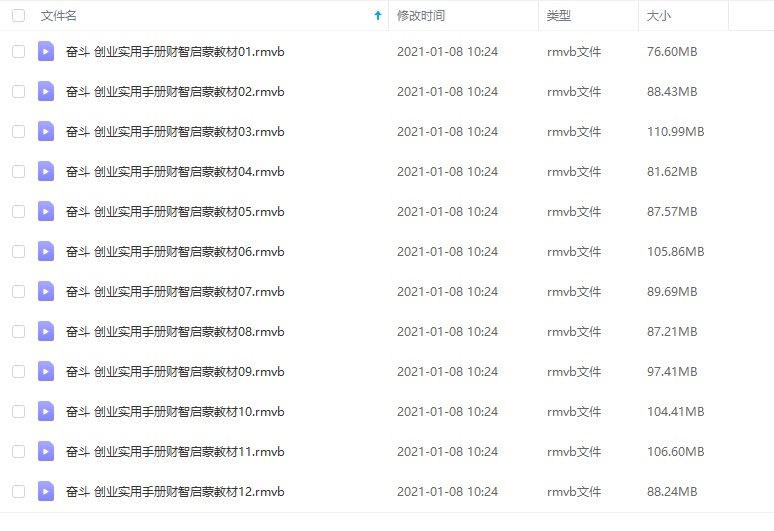The height and width of the screenshot is (531, 774).
Task: Open file 奋斗 创业实用手册财智启蒙教材04.rmvb
Action: pos(175,172)
